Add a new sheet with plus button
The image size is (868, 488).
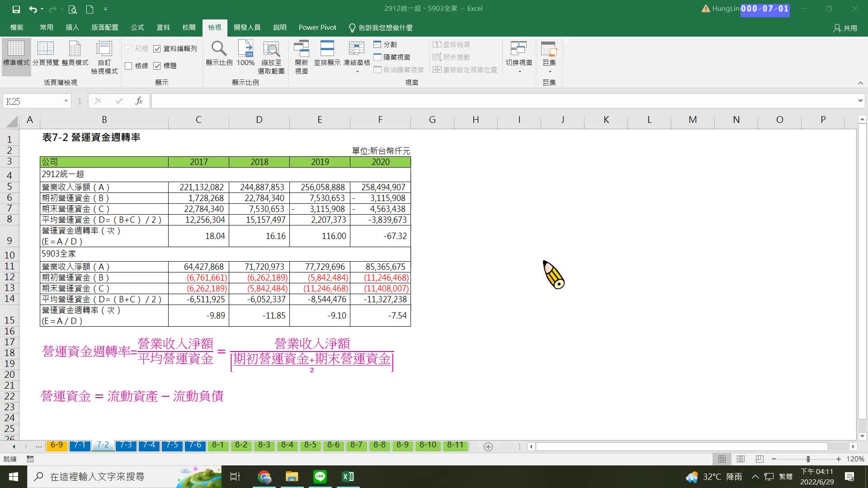(x=488, y=446)
